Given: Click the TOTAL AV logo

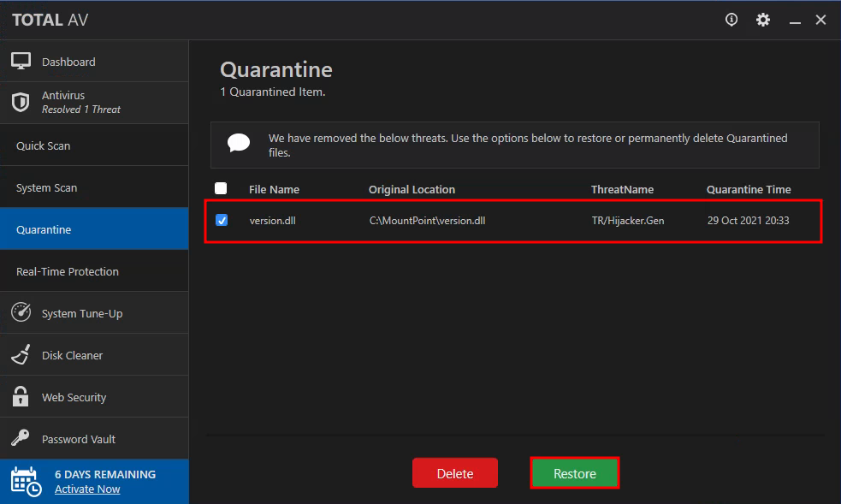Looking at the screenshot, I should coord(50,20).
